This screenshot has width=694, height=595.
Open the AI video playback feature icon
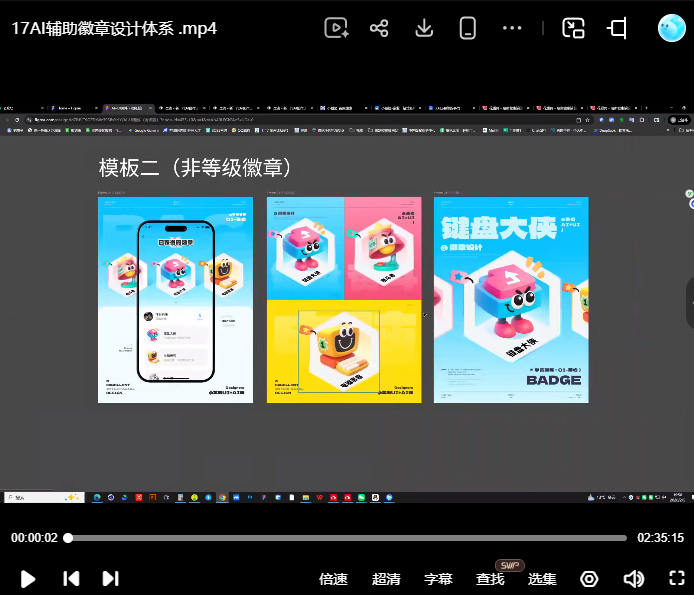[x=336, y=28]
